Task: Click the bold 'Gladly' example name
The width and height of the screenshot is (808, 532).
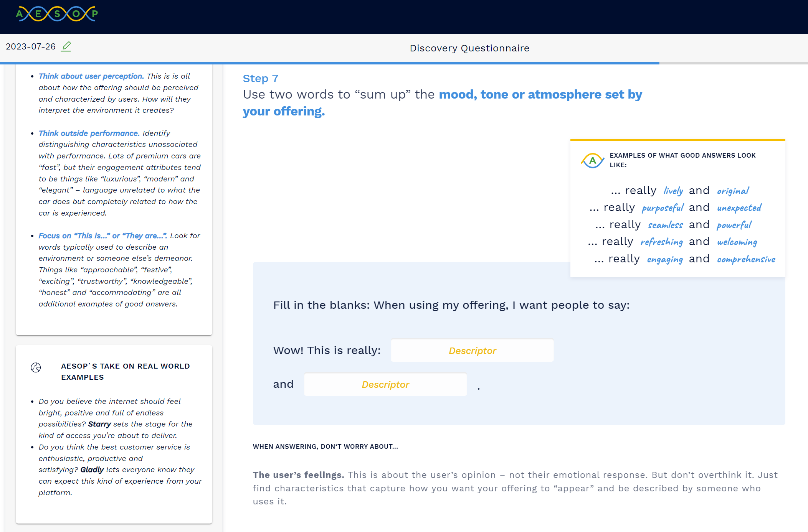Action: [92, 469]
